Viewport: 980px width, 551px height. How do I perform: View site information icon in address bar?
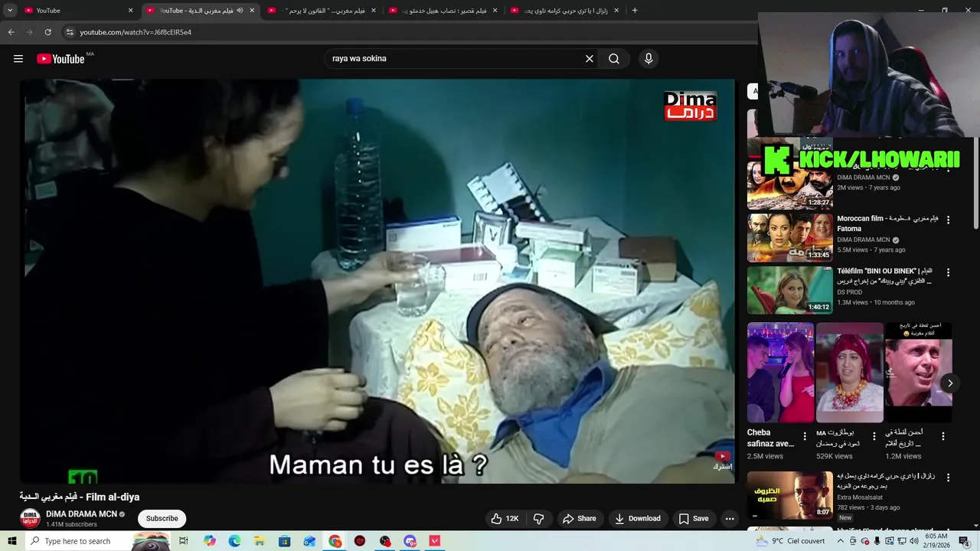(70, 32)
